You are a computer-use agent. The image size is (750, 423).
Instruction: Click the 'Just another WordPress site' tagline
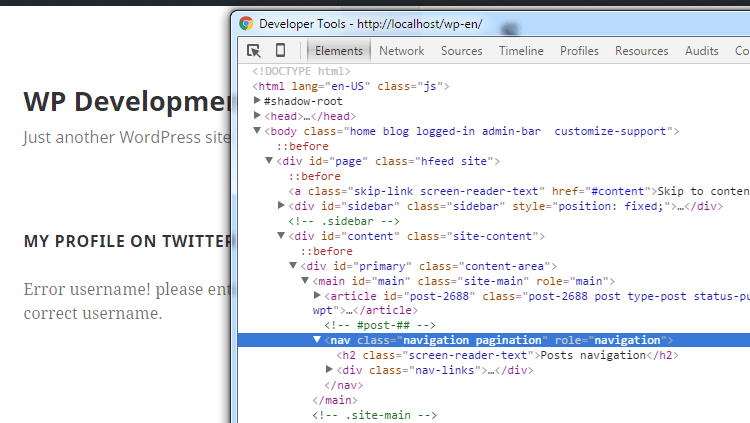[127, 137]
